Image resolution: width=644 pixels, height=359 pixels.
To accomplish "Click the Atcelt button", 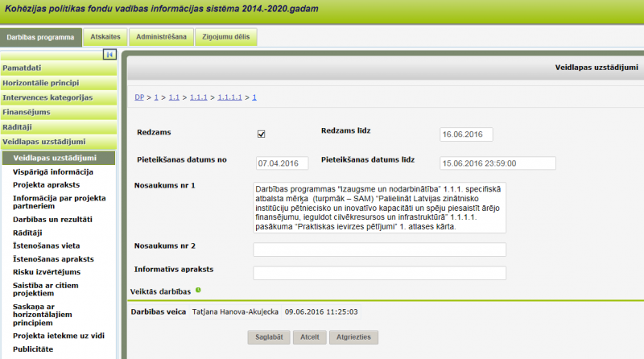I will coord(308,337).
